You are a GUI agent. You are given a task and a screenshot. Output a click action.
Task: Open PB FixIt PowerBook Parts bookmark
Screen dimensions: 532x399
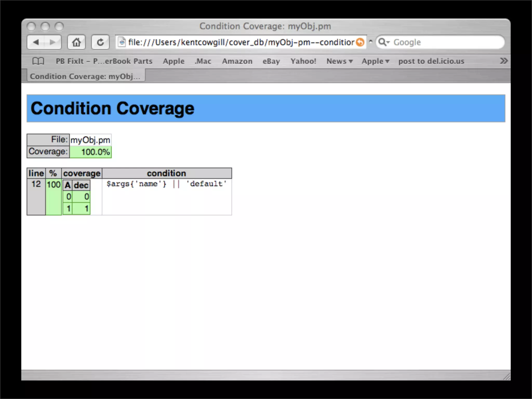[104, 61]
